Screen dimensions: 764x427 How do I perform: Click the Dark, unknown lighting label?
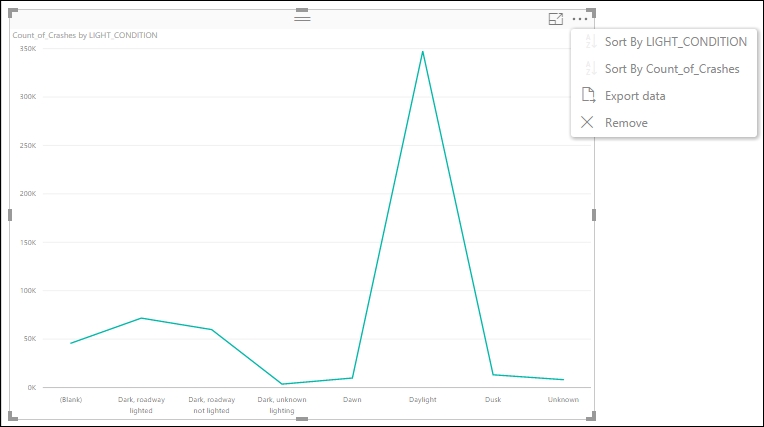point(282,405)
